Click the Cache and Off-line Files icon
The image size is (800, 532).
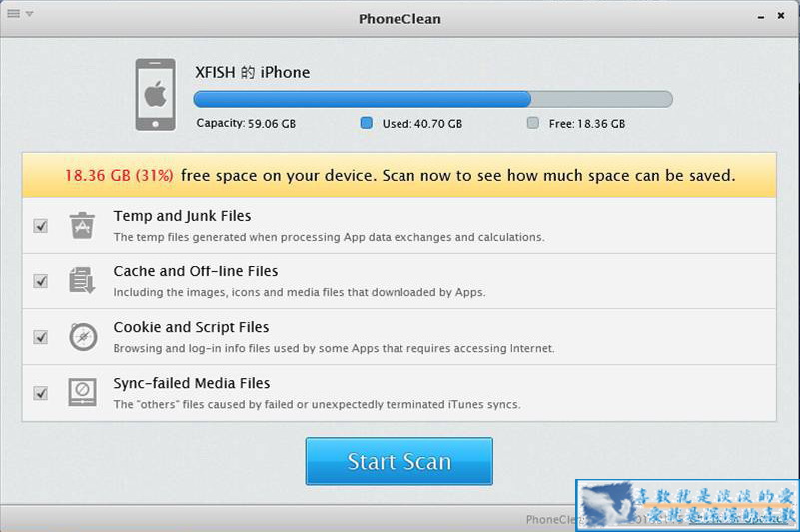(82, 280)
